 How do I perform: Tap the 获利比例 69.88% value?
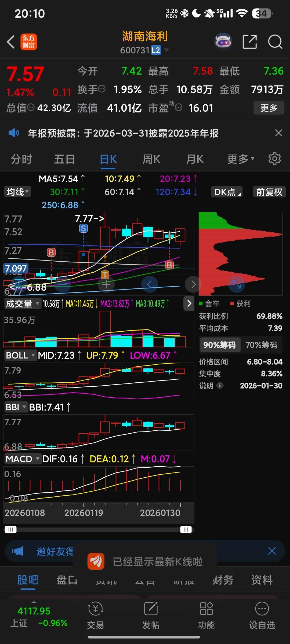pyautogui.click(x=269, y=316)
